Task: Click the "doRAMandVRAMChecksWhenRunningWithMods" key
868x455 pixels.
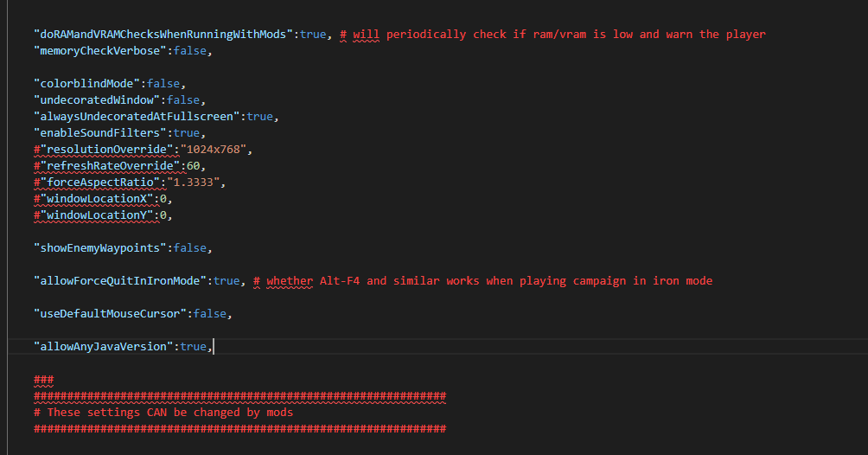Action: (x=164, y=35)
